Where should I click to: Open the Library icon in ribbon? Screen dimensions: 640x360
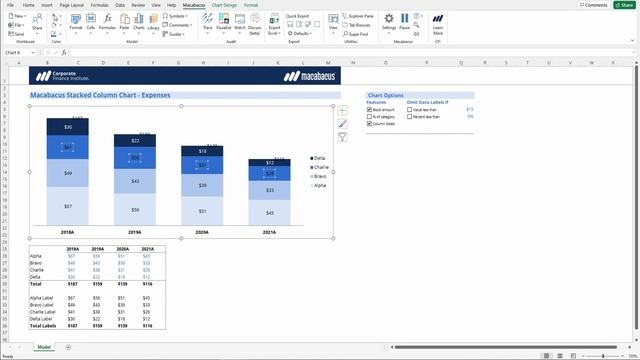pos(153,22)
